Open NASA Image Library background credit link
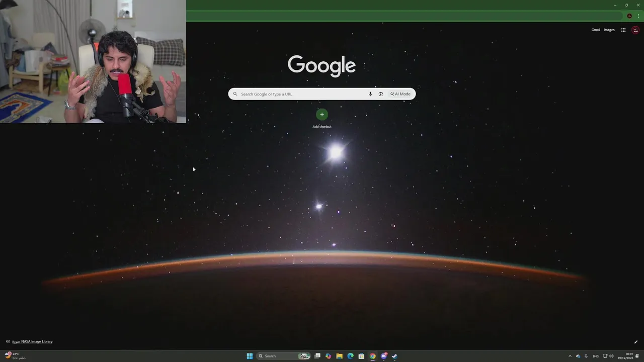 [32, 341]
